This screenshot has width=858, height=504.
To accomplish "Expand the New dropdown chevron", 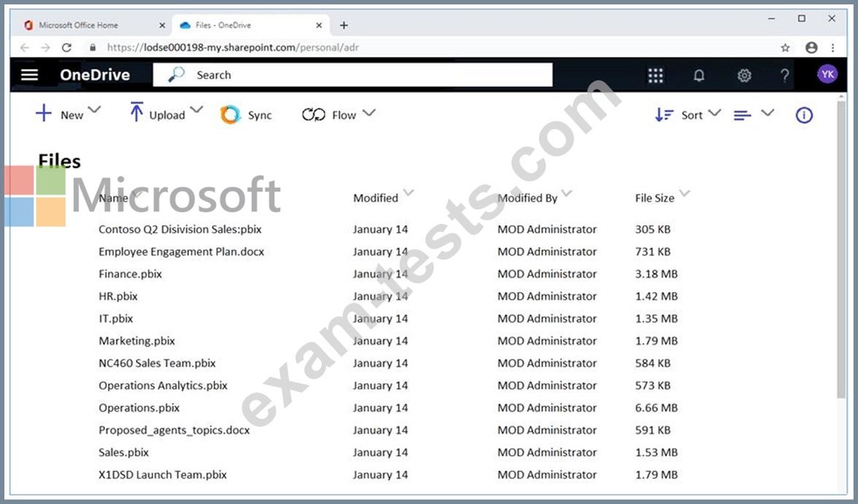I will (94, 110).
